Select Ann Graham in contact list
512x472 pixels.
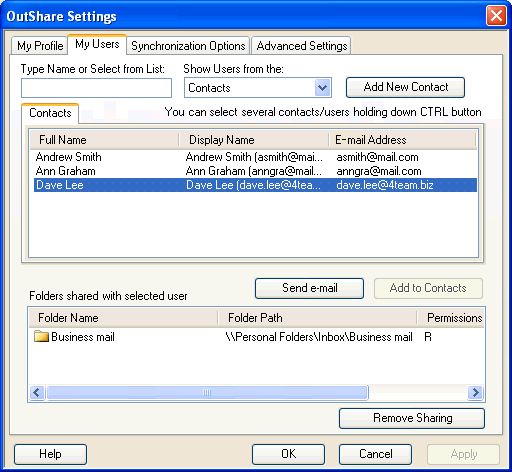click(65, 171)
